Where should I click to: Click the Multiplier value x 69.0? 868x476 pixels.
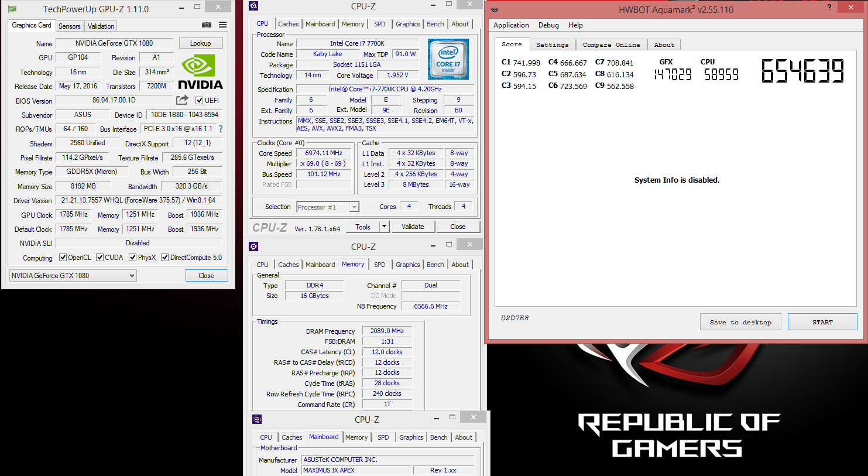pos(324,163)
